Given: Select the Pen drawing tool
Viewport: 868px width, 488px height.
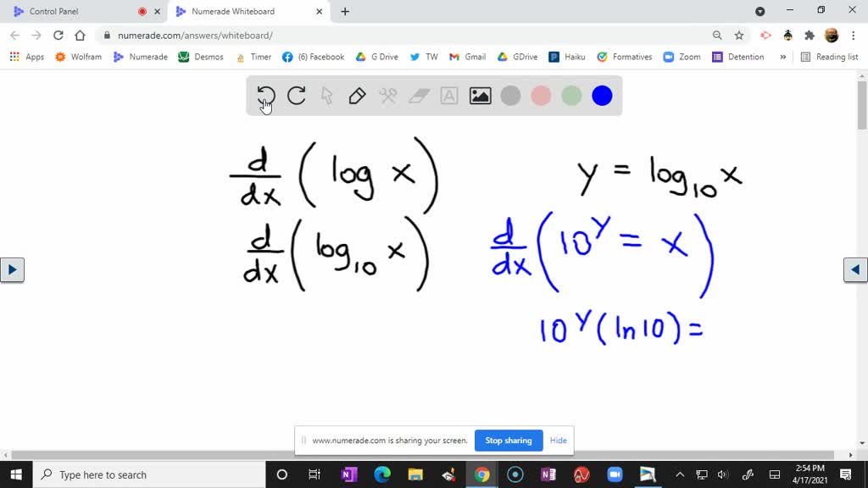Looking at the screenshot, I should [x=357, y=96].
